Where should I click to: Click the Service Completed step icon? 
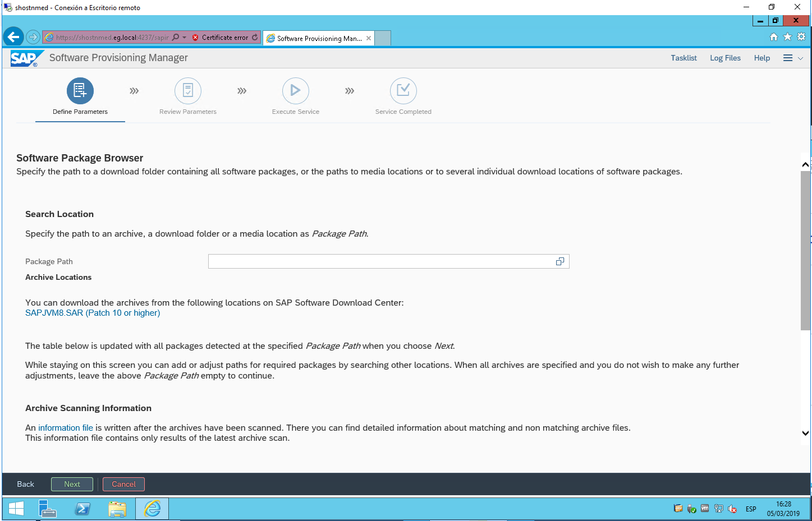coord(403,91)
